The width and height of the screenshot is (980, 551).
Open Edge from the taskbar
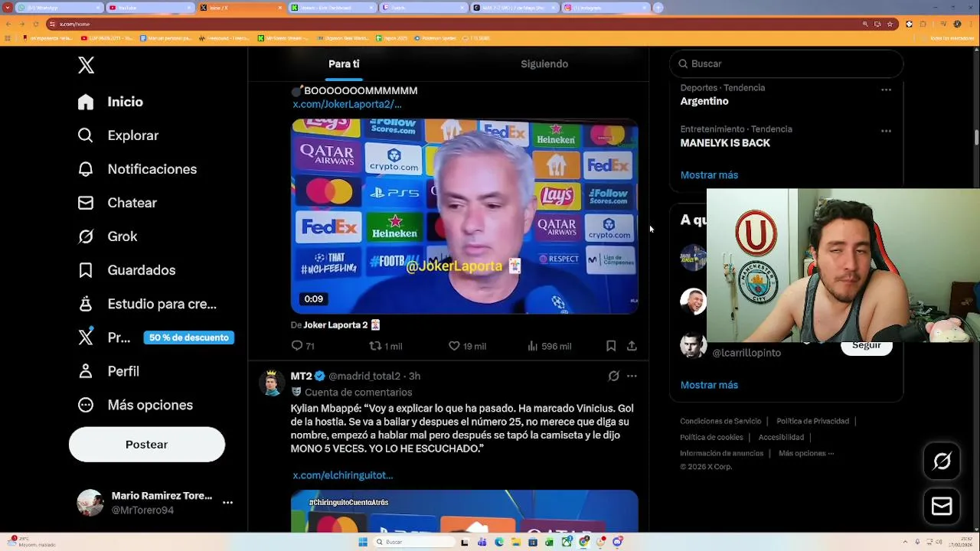[x=499, y=542]
